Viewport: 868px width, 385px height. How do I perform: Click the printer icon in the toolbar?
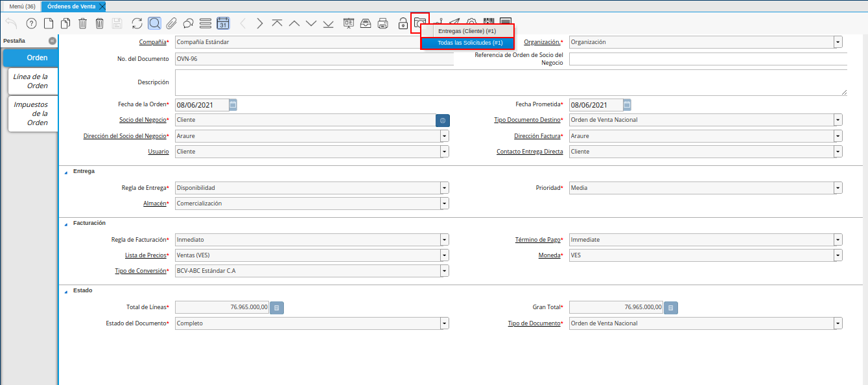click(x=383, y=23)
